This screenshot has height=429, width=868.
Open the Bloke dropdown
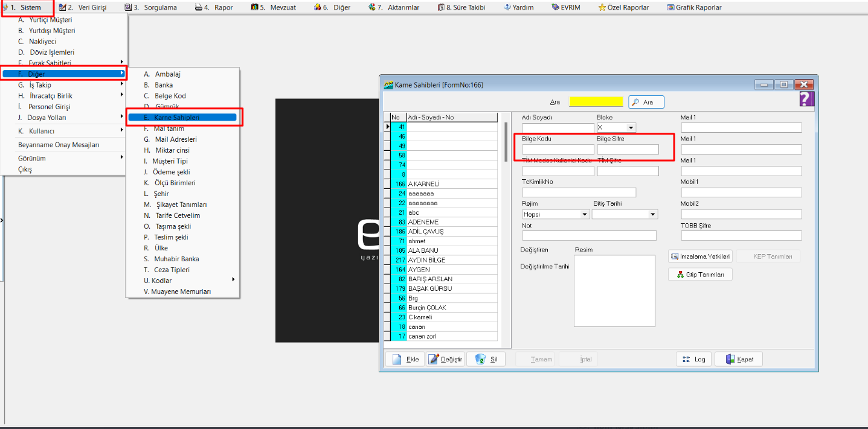[631, 128]
